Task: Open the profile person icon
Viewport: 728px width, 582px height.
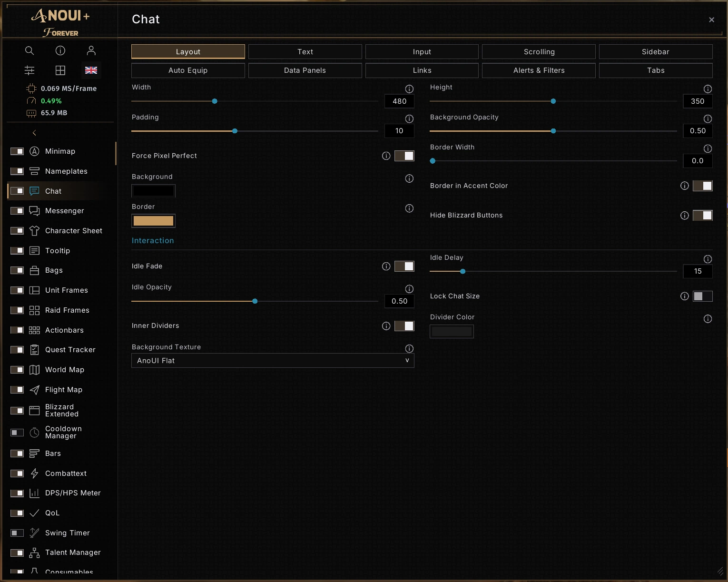Action: tap(91, 50)
